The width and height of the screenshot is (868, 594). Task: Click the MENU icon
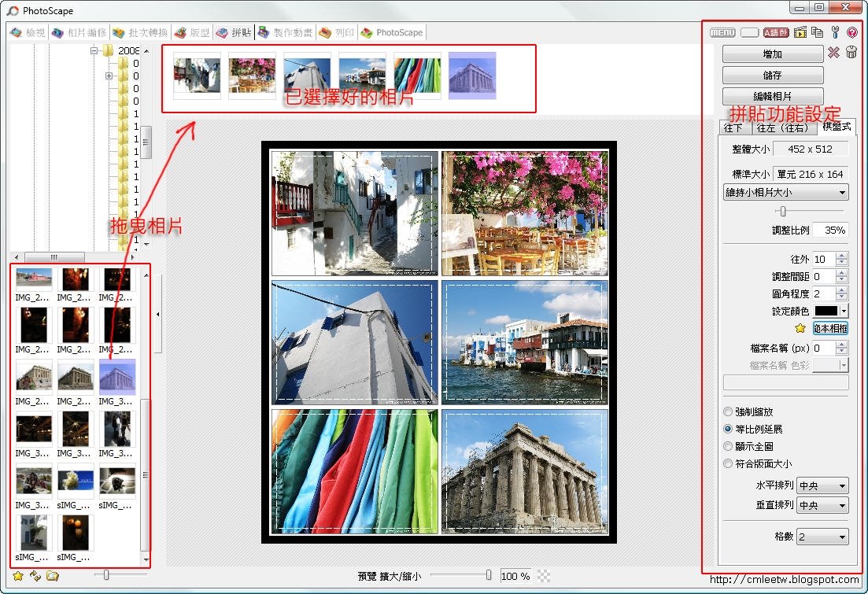(x=722, y=33)
